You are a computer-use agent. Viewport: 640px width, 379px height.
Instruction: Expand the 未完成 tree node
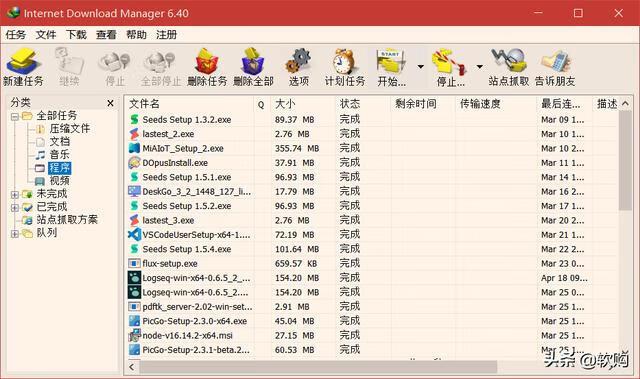pos(15,195)
